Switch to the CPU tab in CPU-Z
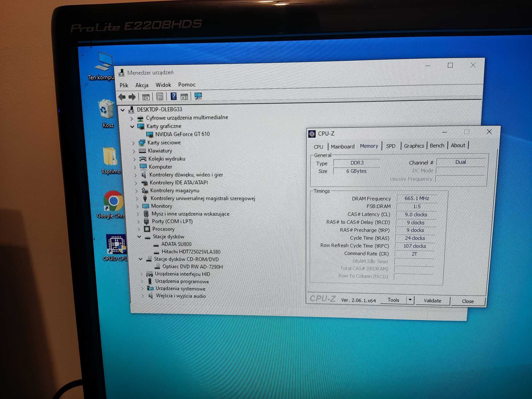532x399 pixels. [318, 147]
